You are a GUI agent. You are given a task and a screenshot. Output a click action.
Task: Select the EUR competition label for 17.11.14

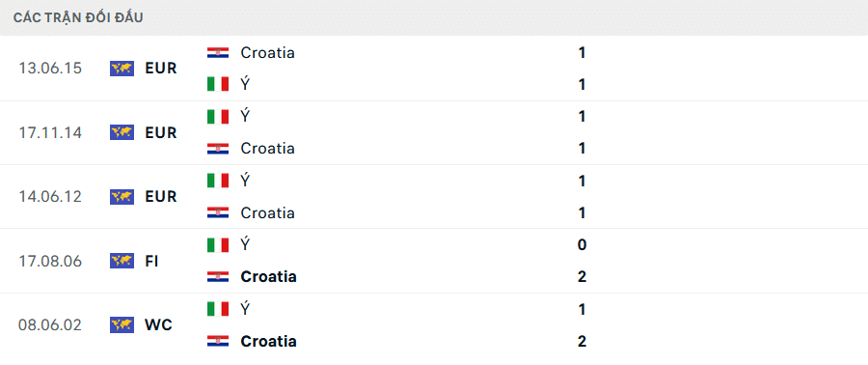pos(161,133)
